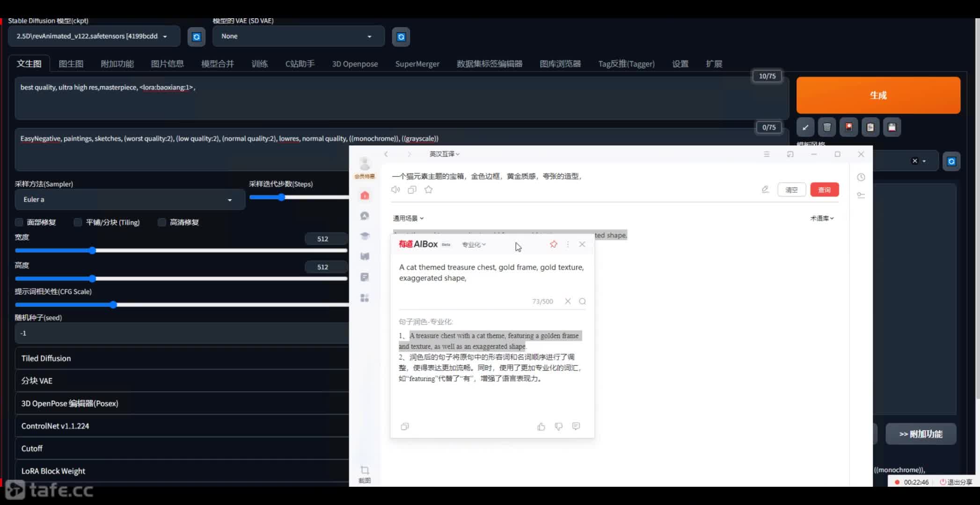980x505 pixels.
Task: Refresh the Stable Diffusion checkpoint list
Action: 197,36
